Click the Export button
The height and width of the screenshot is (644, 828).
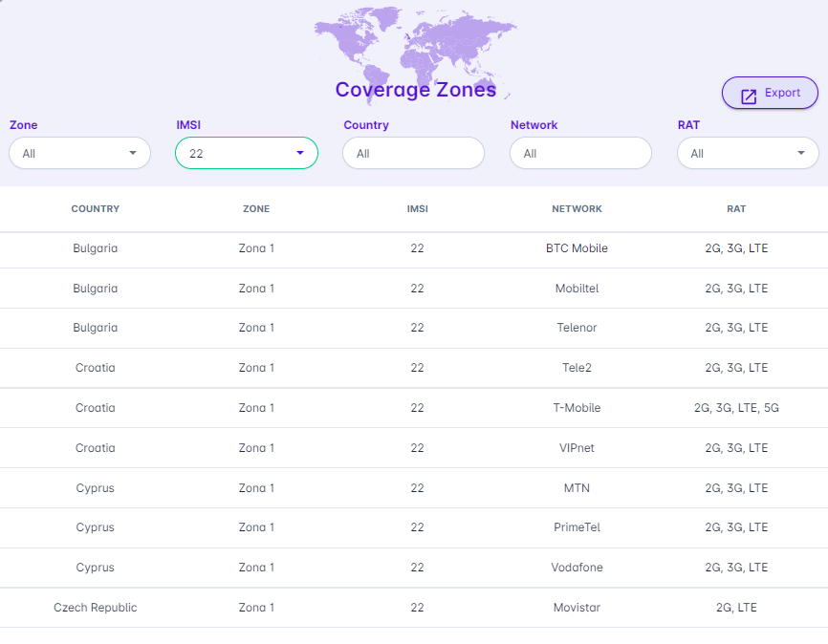[x=770, y=94]
